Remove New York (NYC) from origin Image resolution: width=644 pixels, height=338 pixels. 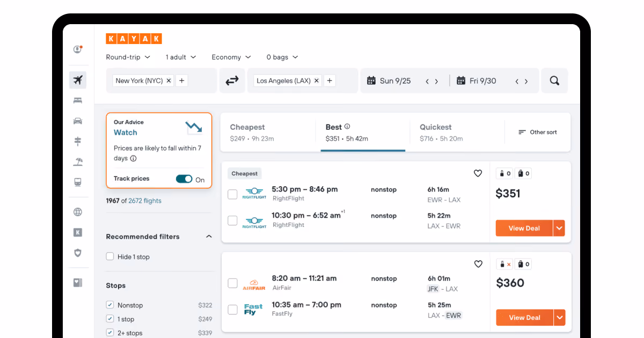click(x=169, y=81)
